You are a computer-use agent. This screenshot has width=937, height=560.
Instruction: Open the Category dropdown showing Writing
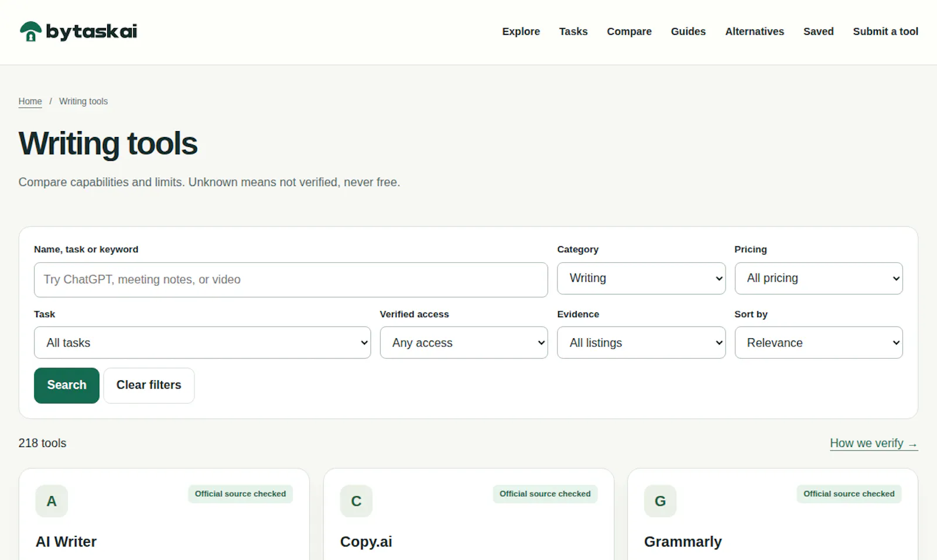click(x=641, y=278)
